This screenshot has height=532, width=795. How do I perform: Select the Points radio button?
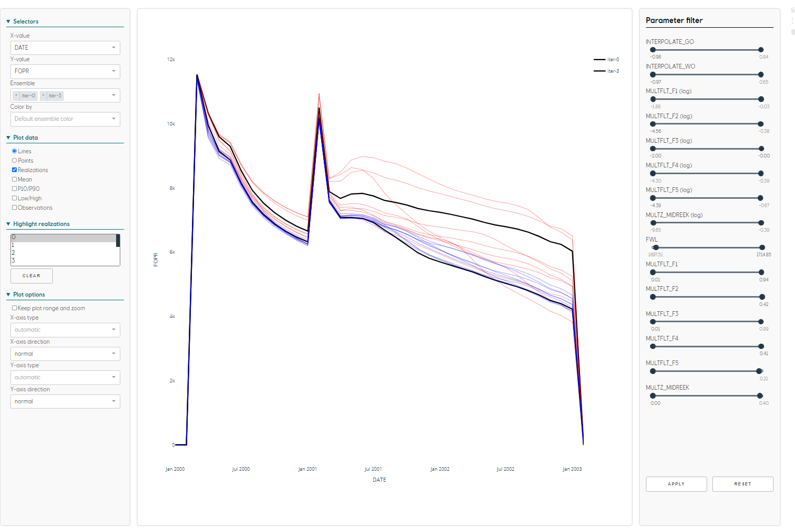(14, 160)
